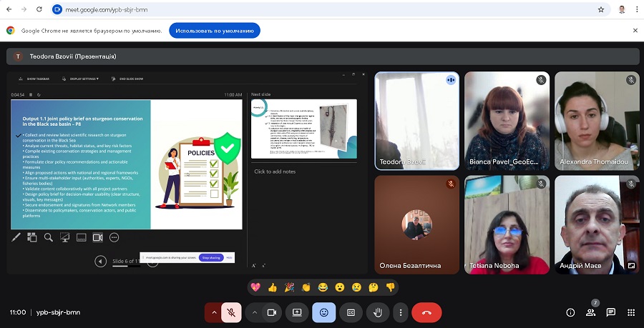Raise hand in the meeting
The image size is (644, 328).
coord(377,312)
